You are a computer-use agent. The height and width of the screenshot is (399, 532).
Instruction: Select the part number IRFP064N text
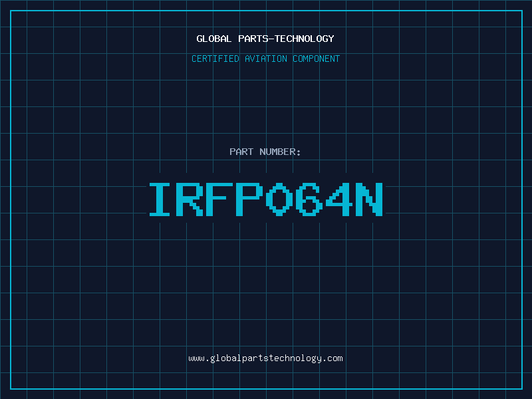point(266,199)
